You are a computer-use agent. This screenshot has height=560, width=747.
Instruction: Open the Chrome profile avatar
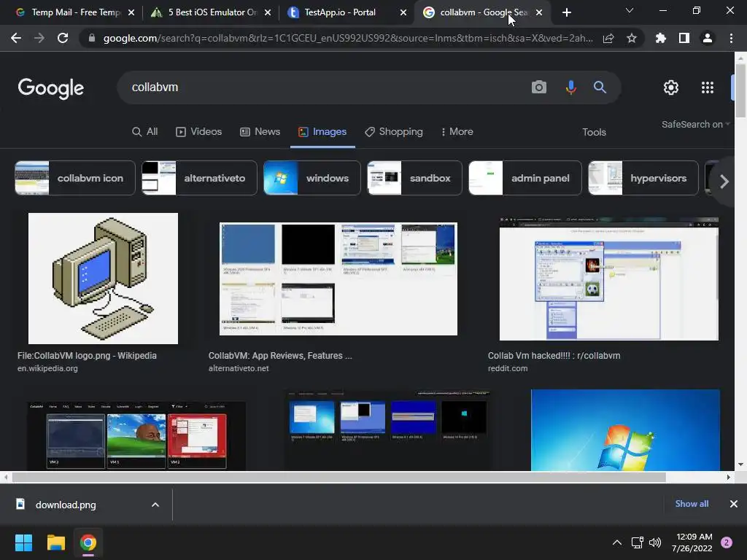click(708, 38)
